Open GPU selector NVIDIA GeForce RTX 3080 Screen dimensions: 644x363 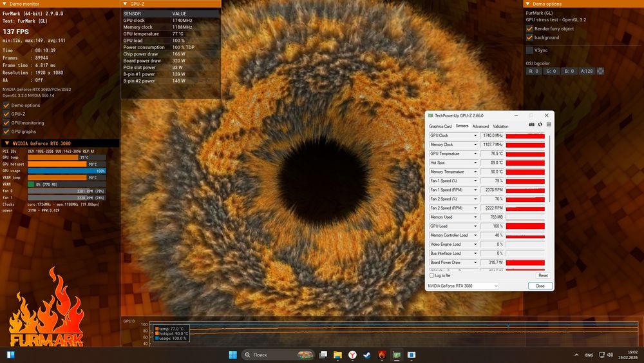pos(463,286)
